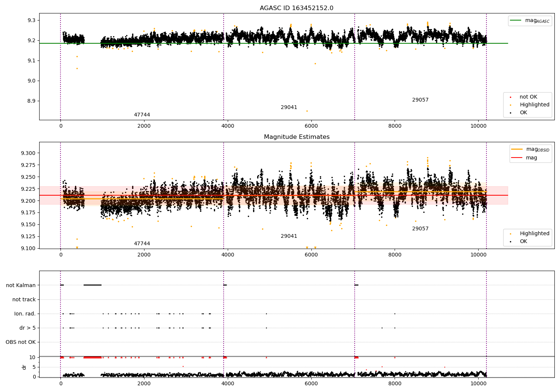Click the 9.150 y-axis tick label
Viewport: 560px width, 392px height.
[x=28, y=224]
